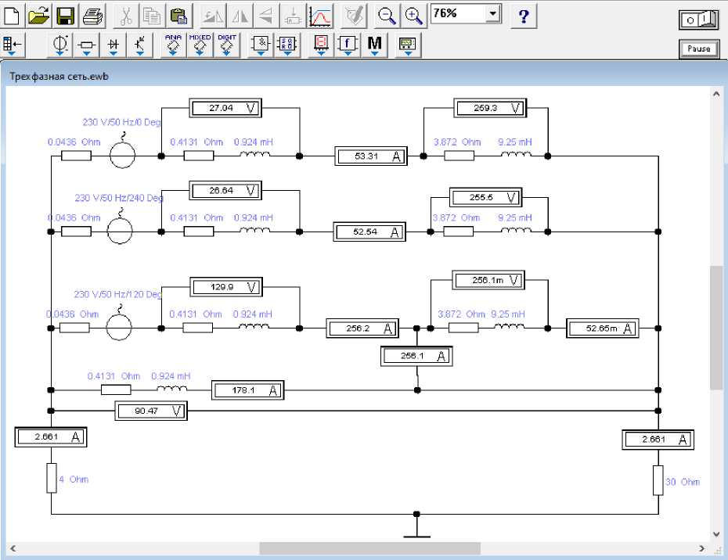Create a new circuit with the blank page icon
Viewport: 728px width, 560px height.
(x=13, y=15)
